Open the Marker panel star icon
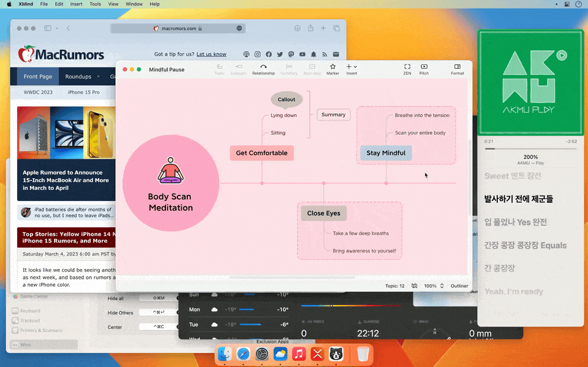Viewport: 588px width, 367px height. point(333,69)
